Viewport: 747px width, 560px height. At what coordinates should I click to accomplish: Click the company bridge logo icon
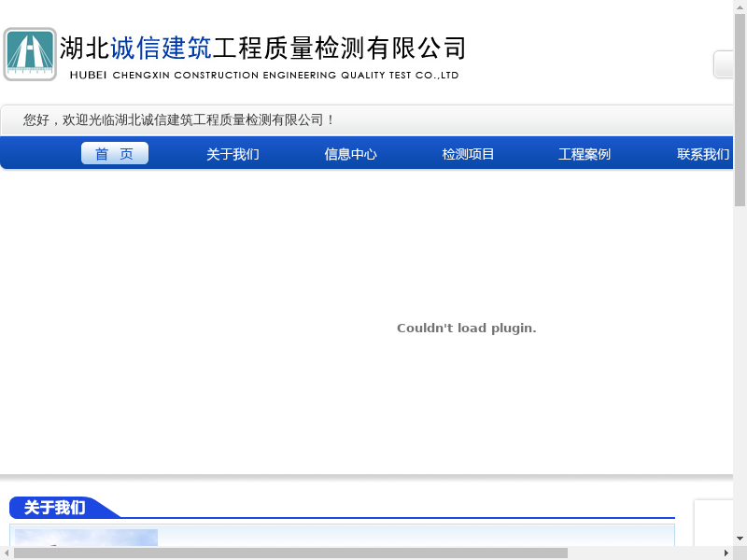tap(30, 54)
